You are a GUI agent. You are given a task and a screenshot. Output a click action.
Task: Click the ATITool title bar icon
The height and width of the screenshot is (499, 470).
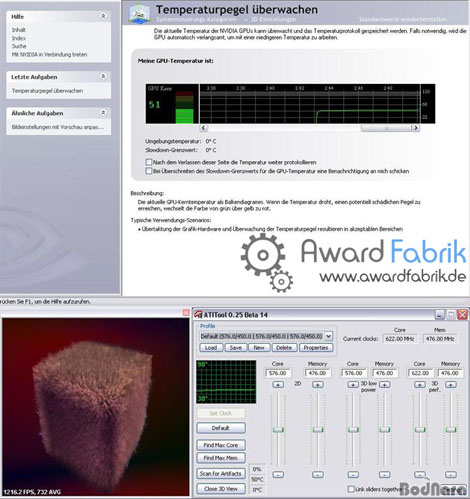click(198, 315)
